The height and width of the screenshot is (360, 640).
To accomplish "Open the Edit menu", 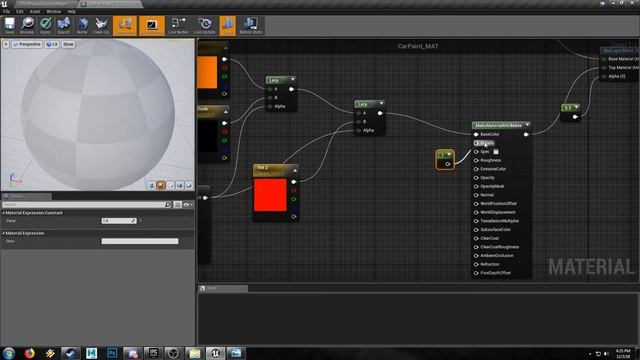I will point(20,11).
